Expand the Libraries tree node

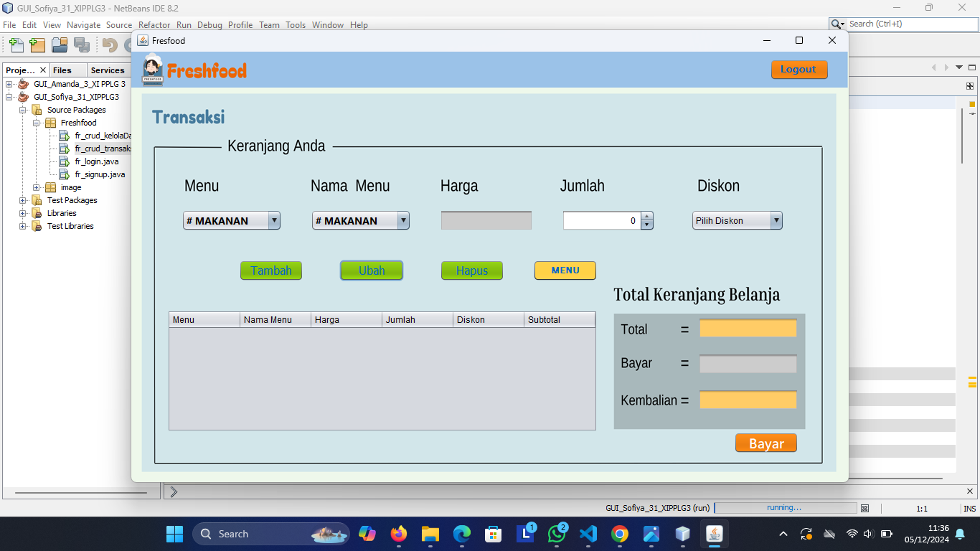pos(23,213)
